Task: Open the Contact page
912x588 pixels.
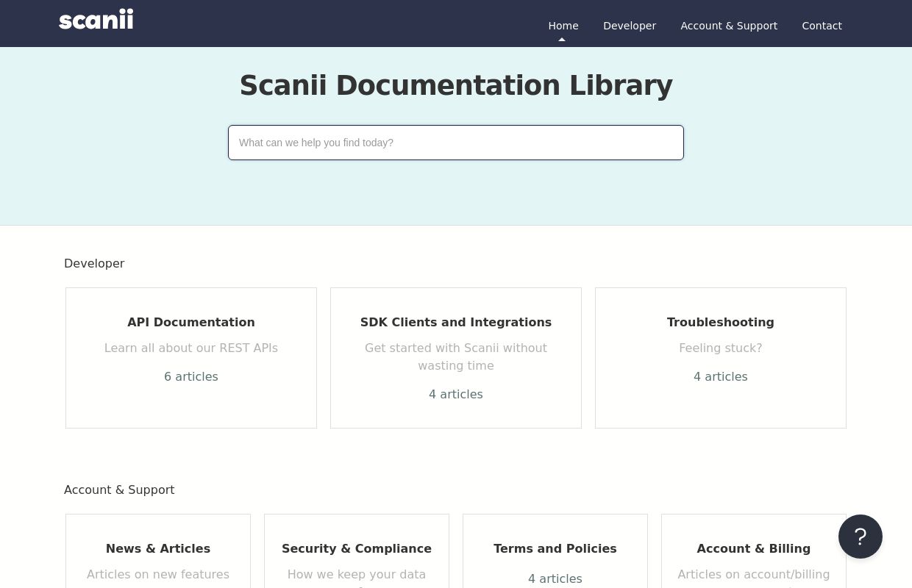Action: (x=822, y=26)
